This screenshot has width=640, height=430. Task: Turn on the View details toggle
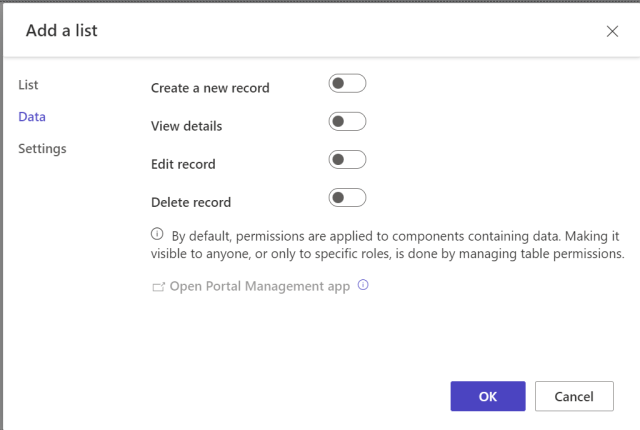tap(347, 121)
